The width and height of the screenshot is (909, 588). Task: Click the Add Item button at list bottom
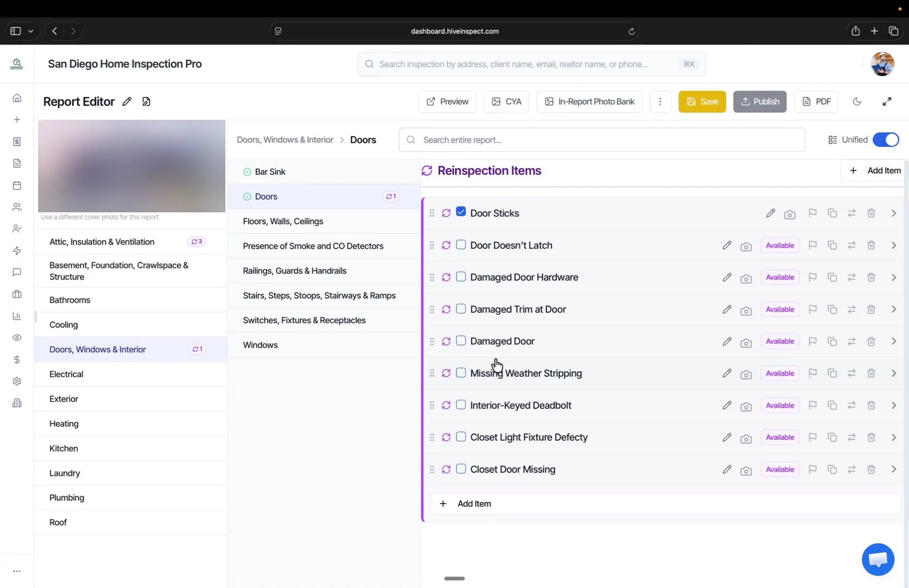point(665,504)
